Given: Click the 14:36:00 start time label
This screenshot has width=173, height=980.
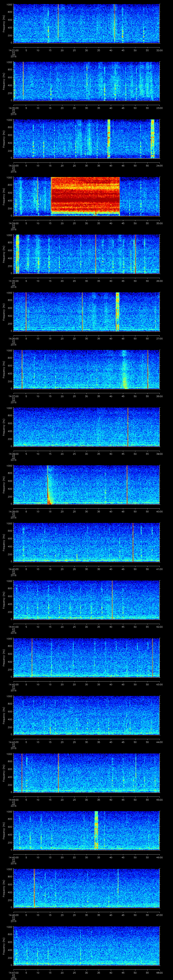Looking at the screenshot, I should (13, 339).
